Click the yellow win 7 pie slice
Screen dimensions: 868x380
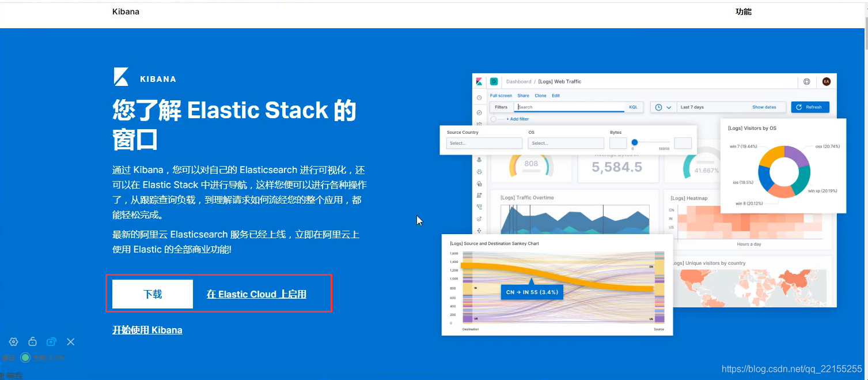(772, 156)
